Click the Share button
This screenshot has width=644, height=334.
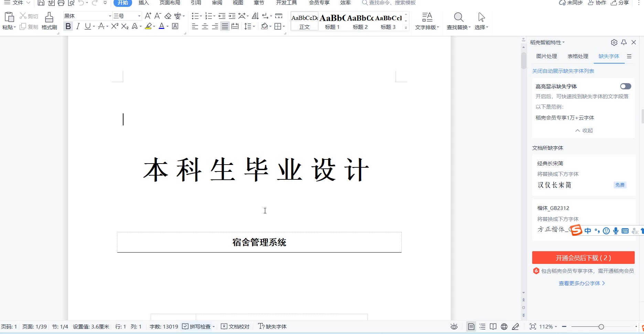620,3
